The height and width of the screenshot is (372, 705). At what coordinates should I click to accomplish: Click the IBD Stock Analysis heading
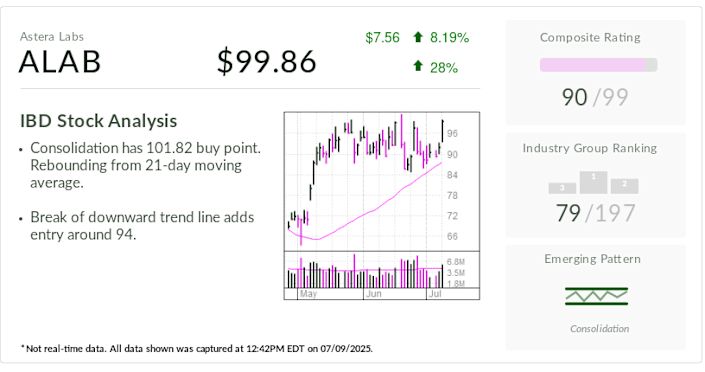[x=98, y=121]
